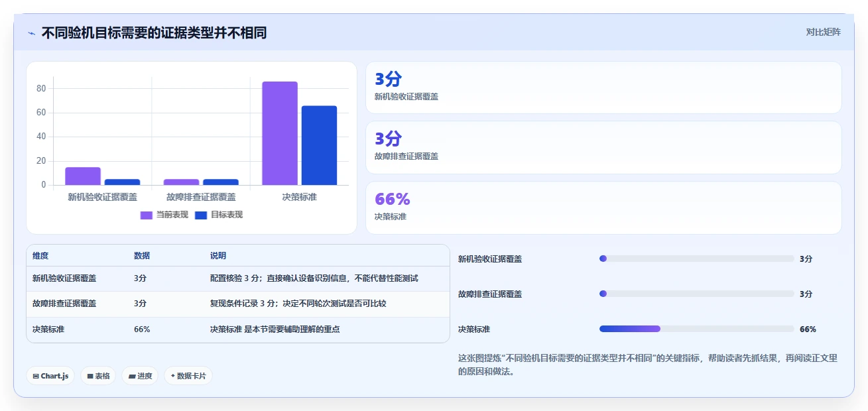Click the 决策标准 progress bar
Viewport: 868px width, 411px height.
696,329
